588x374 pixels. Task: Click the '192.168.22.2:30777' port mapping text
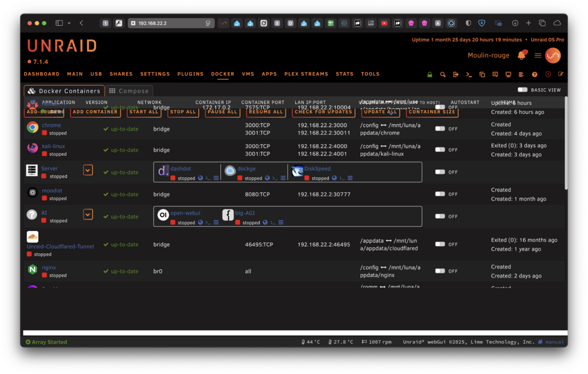coord(324,194)
